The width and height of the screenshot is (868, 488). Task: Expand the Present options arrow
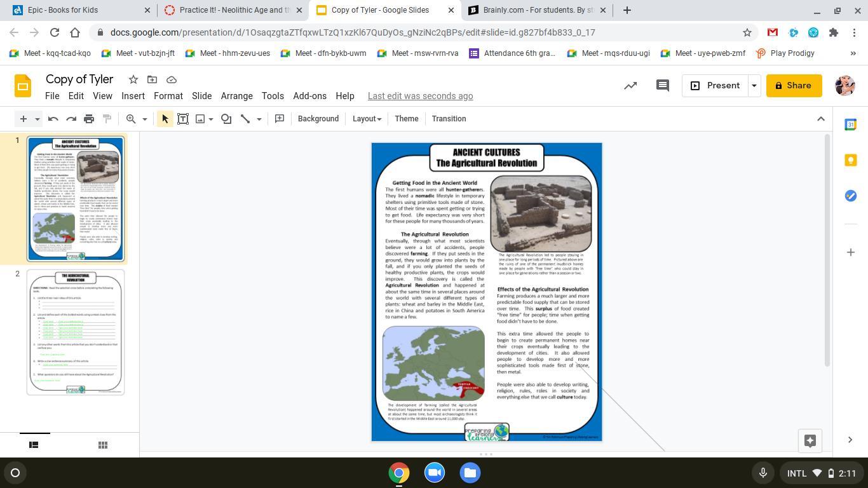tap(754, 86)
